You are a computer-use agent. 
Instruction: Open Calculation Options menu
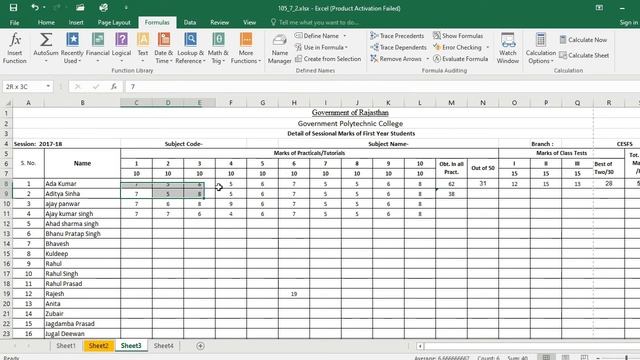pyautogui.click(x=540, y=48)
